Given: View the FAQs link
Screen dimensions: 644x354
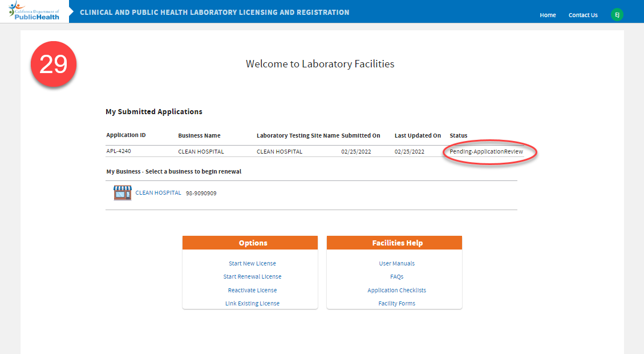Looking at the screenshot, I should click(x=397, y=277).
